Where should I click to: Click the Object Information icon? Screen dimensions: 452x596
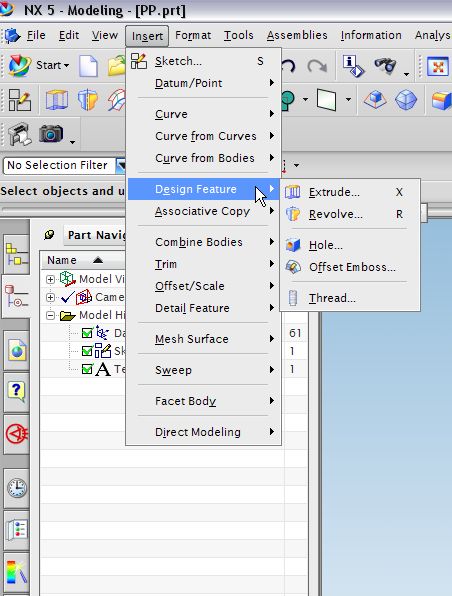click(x=354, y=66)
